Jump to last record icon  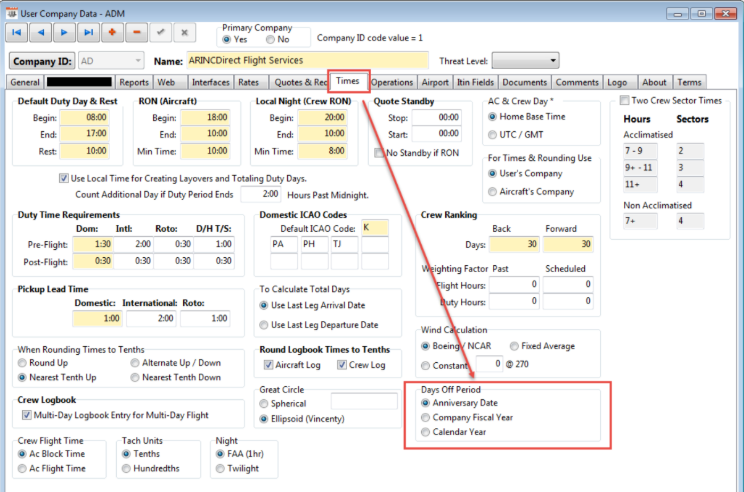click(89, 33)
